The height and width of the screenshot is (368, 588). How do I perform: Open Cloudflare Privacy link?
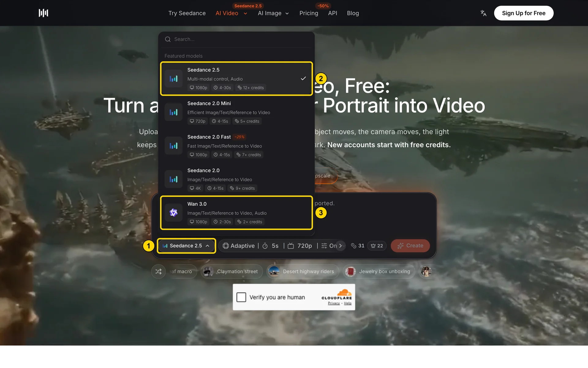click(334, 303)
